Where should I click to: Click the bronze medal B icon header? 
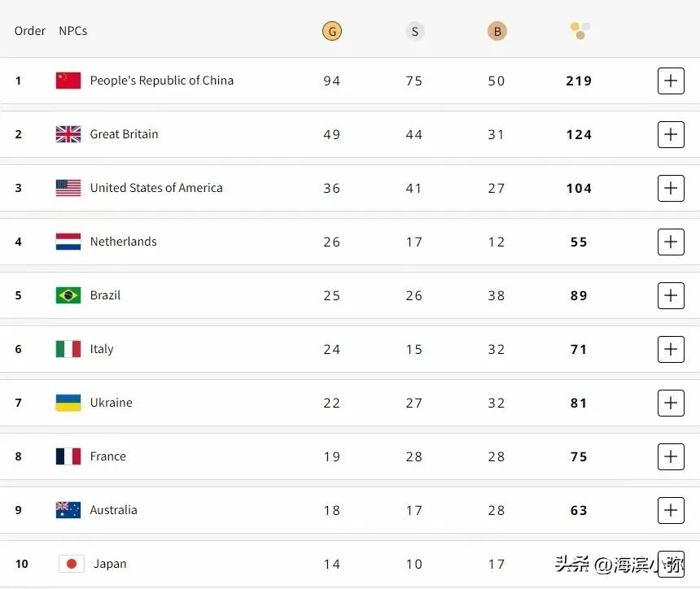pyautogui.click(x=497, y=31)
